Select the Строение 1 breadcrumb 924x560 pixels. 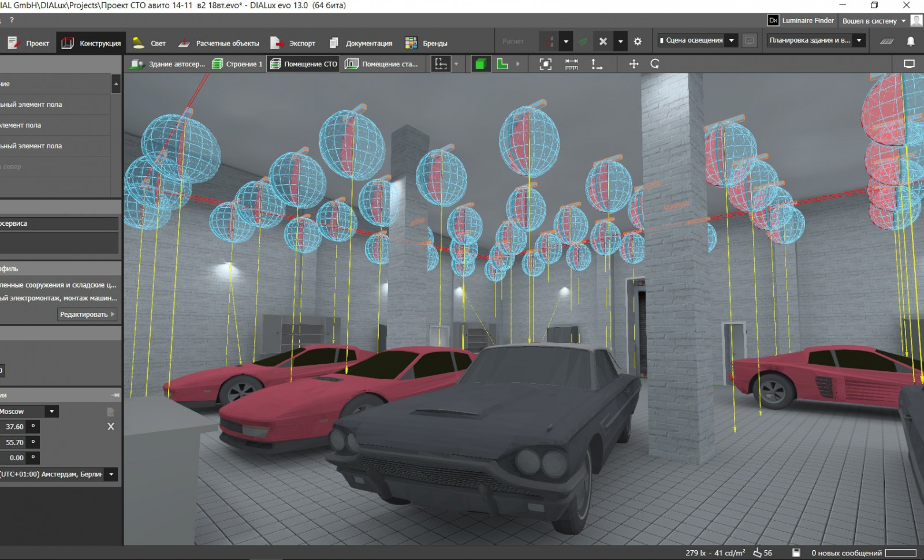tap(237, 64)
